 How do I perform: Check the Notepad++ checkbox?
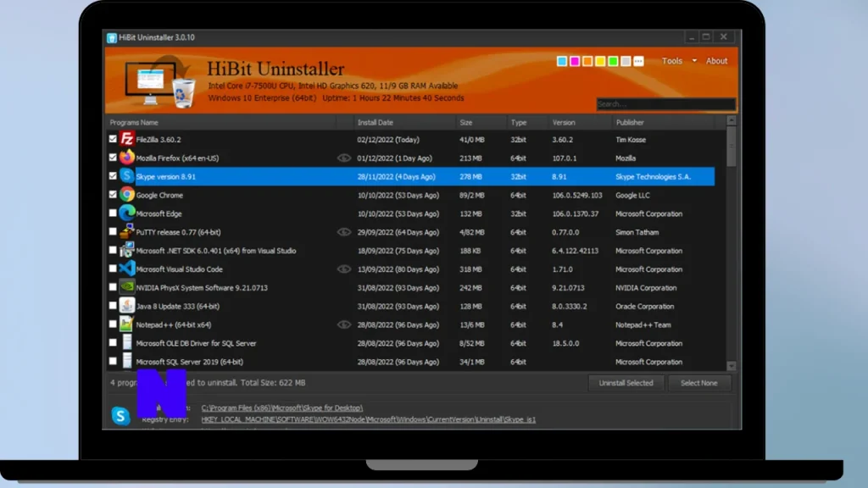click(x=113, y=324)
